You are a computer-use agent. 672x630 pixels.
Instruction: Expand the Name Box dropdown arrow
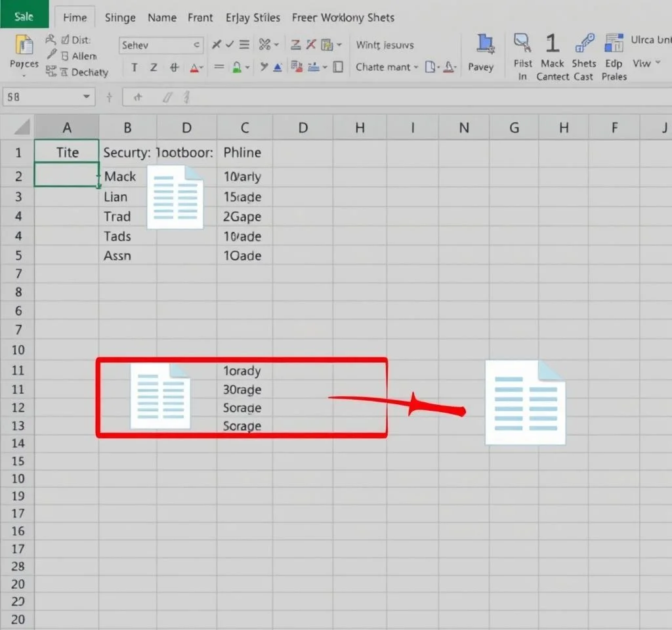point(86,97)
